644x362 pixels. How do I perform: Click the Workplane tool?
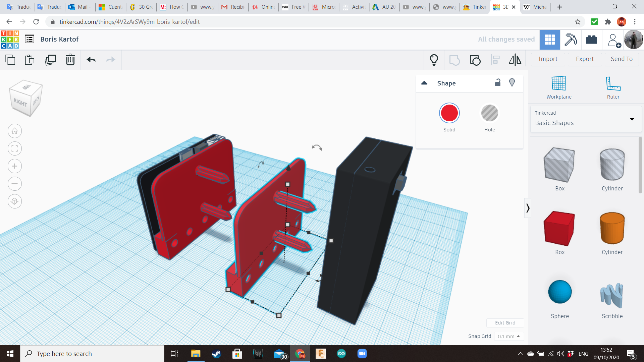[x=559, y=87]
